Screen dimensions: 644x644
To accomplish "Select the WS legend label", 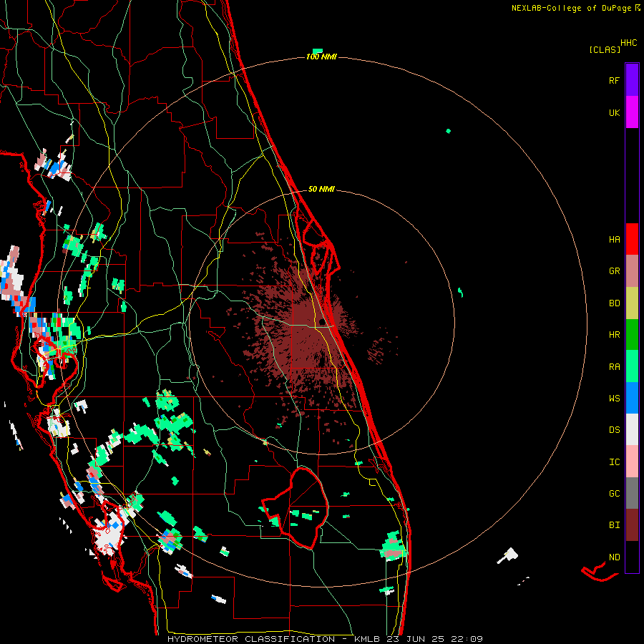I will (x=614, y=398).
